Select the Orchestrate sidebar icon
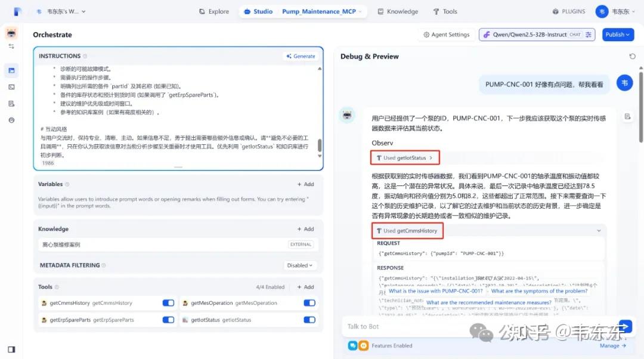Image resolution: width=644 pixels, height=359 pixels. [11, 70]
